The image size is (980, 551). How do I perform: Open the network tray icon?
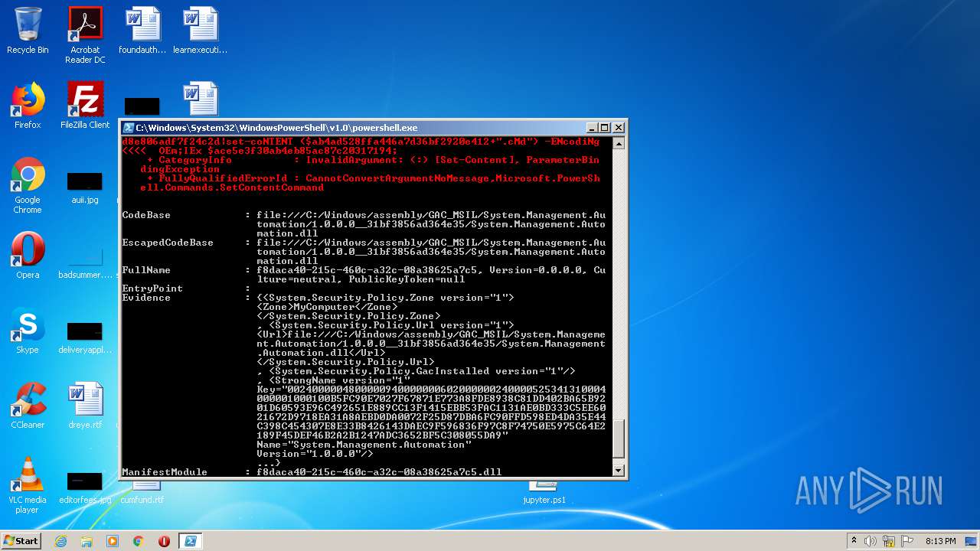click(x=889, y=541)
